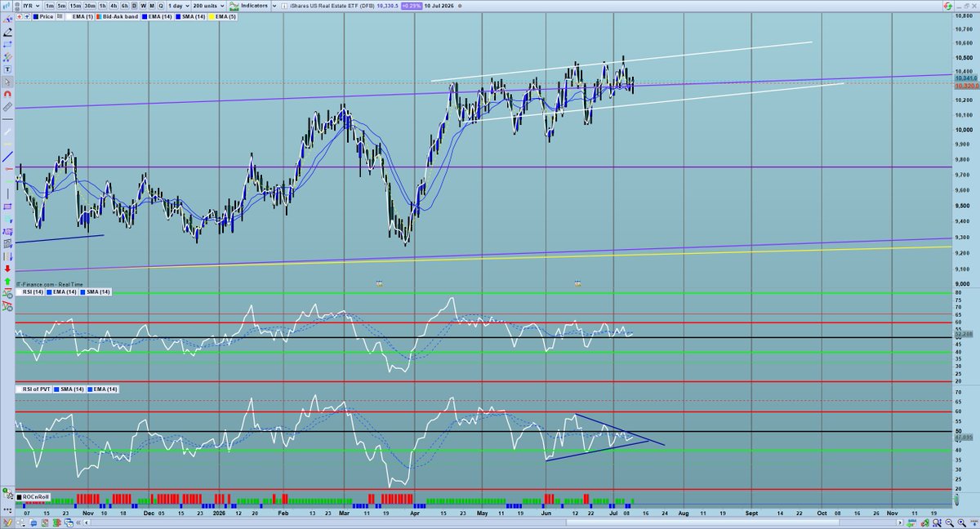Select the purple rectangle tool
The height and width of the screenshot is (529, 980).
(7, 206)
